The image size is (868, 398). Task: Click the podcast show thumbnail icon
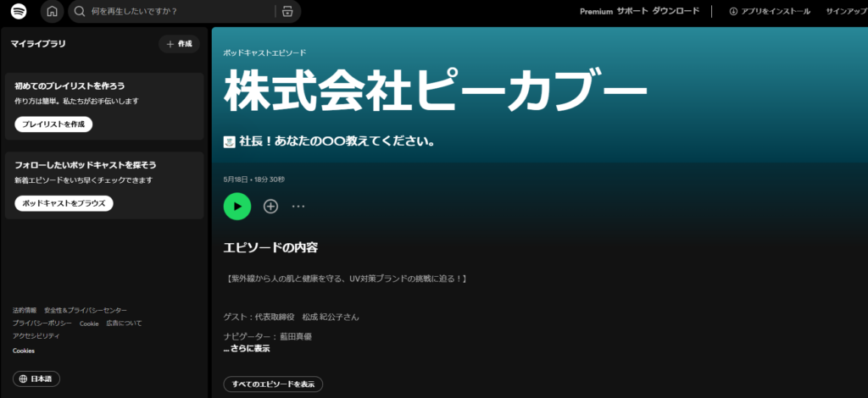coord(229,141)
